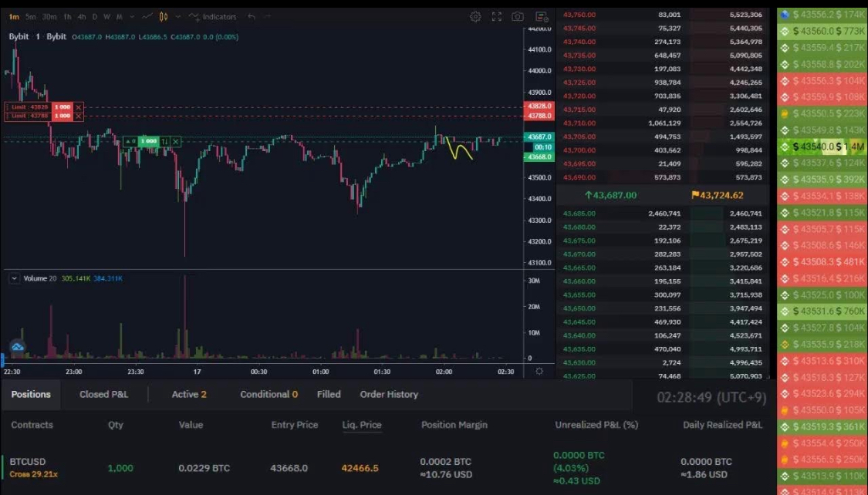Click the Liq. Price column header
This screenshot has width=868, height=495.
(362, 425)
